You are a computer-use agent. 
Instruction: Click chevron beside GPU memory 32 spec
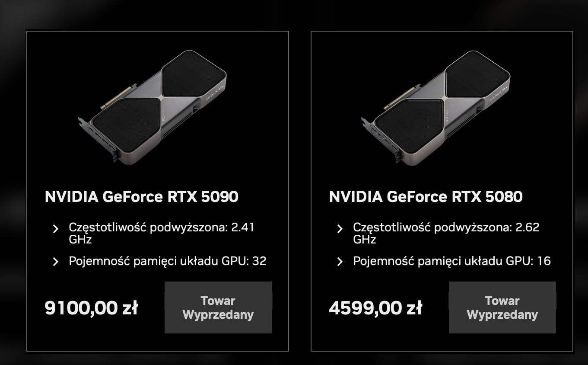click(x=55, y=262)
